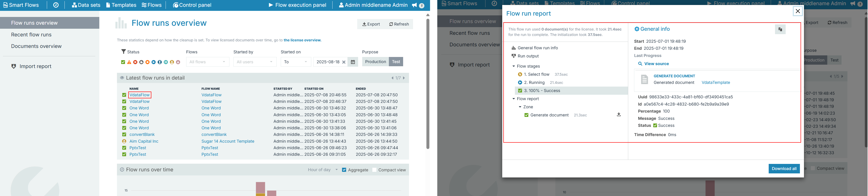Open Flows menu in the left window
Screen dimensions: 868x196
click(152, 5)
